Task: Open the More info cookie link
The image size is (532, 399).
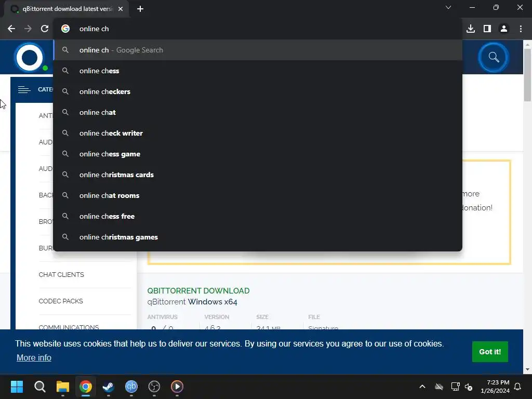Action: click(34, 357)
